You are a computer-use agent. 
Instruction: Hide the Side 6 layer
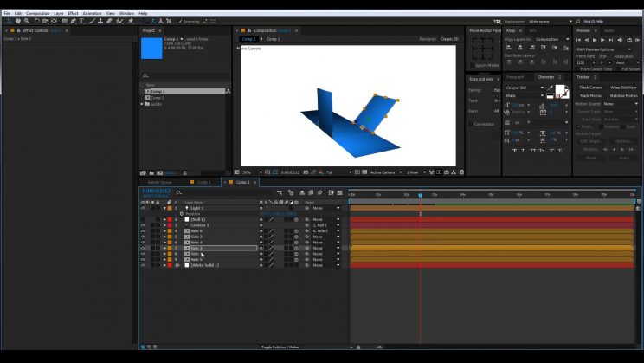[143, 231]
